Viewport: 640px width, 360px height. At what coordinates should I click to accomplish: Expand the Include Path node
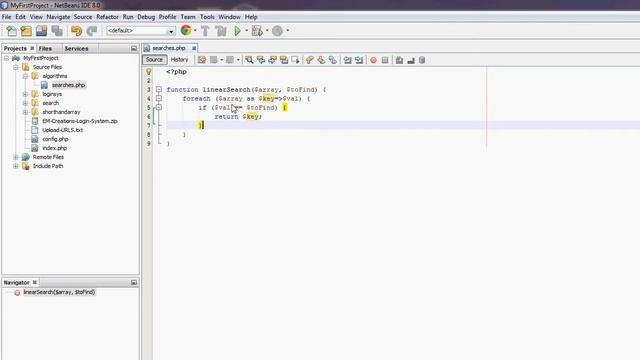tap(16, 166)
